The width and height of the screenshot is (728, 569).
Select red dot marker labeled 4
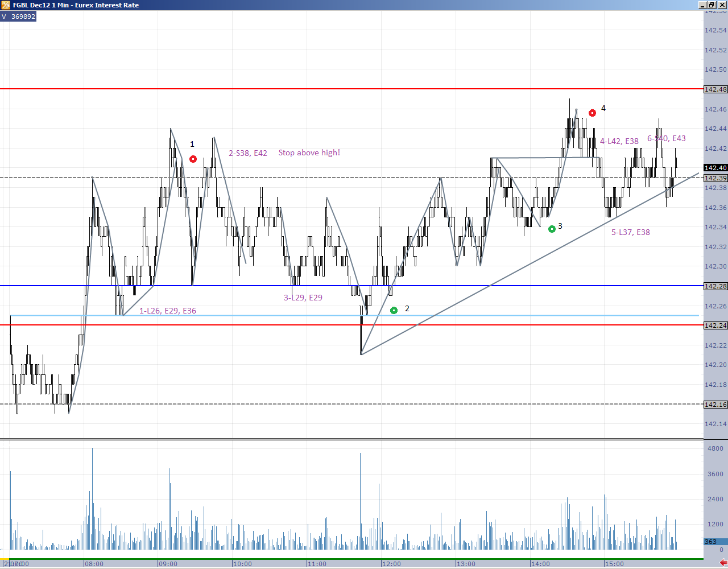(x=593, y=113)
